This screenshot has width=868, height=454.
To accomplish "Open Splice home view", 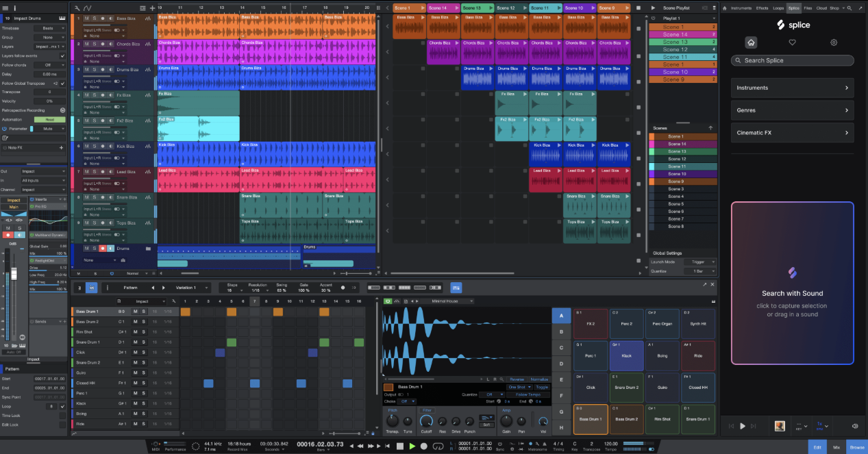I will coord(751,42).
